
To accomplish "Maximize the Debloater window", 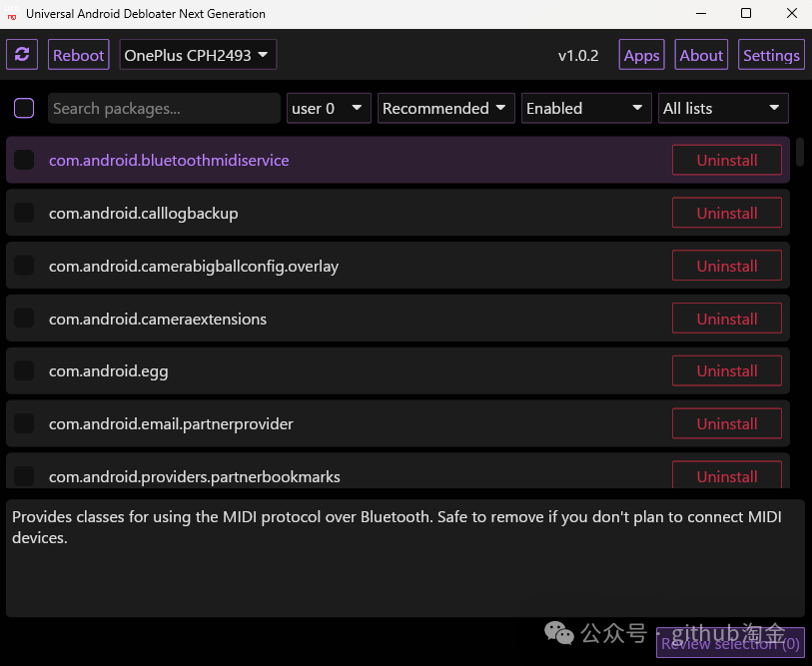I will coord(746,13).
